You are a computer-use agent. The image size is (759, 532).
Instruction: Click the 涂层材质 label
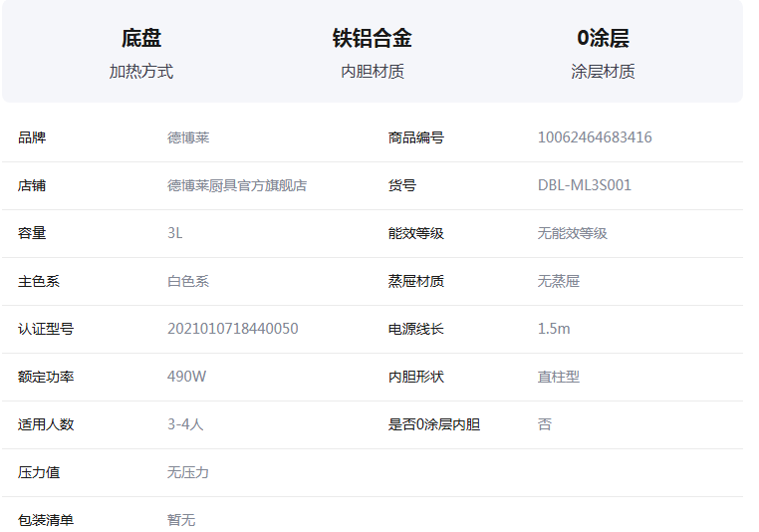(x=603, y=72)
